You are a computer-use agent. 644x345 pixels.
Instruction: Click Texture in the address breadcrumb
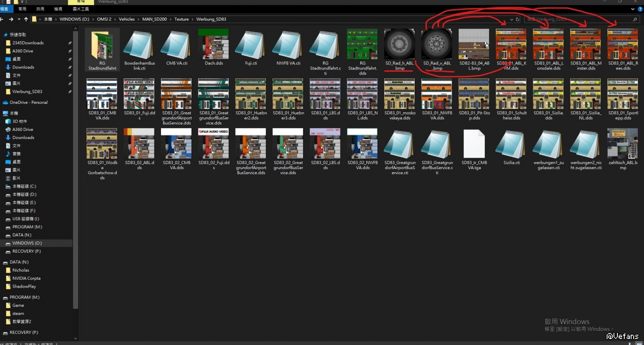coord(181,19)
